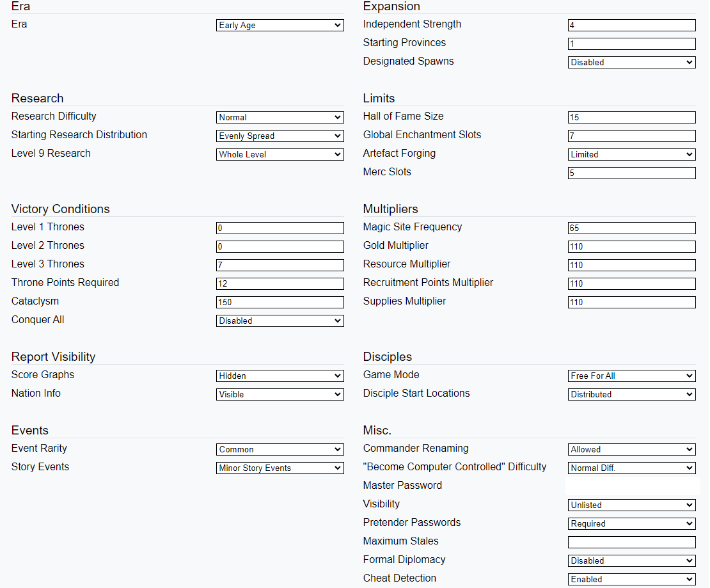Image resolution: width=710 pixels, height=588 pixels.
Task: Expand the Starting Research Distribution dropdown
Action: [280, 136]
